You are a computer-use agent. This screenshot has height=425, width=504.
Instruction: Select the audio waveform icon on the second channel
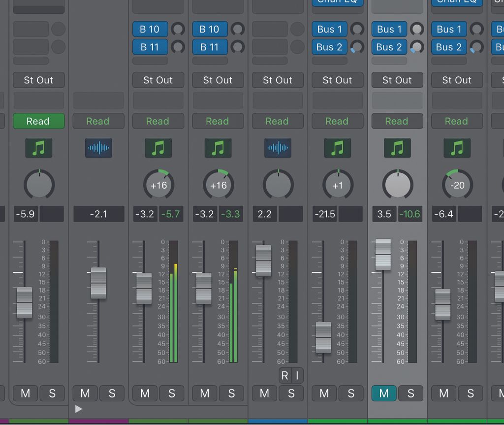click(98, 148)
